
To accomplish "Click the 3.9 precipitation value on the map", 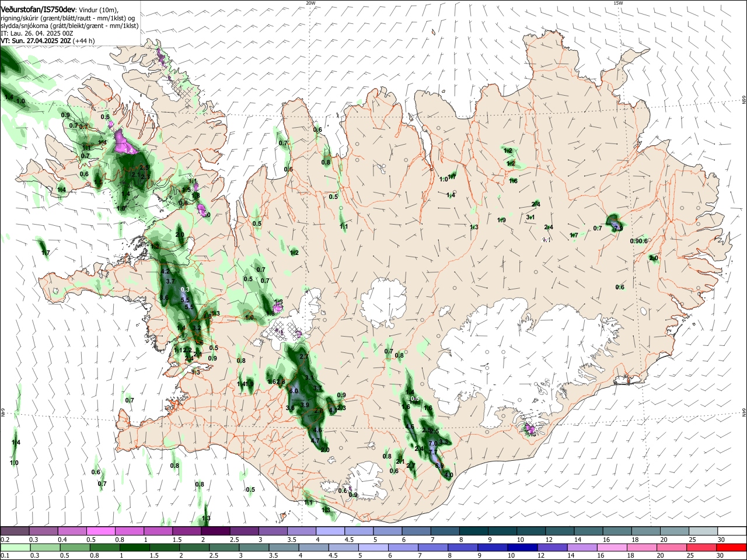I will [305, 405].
